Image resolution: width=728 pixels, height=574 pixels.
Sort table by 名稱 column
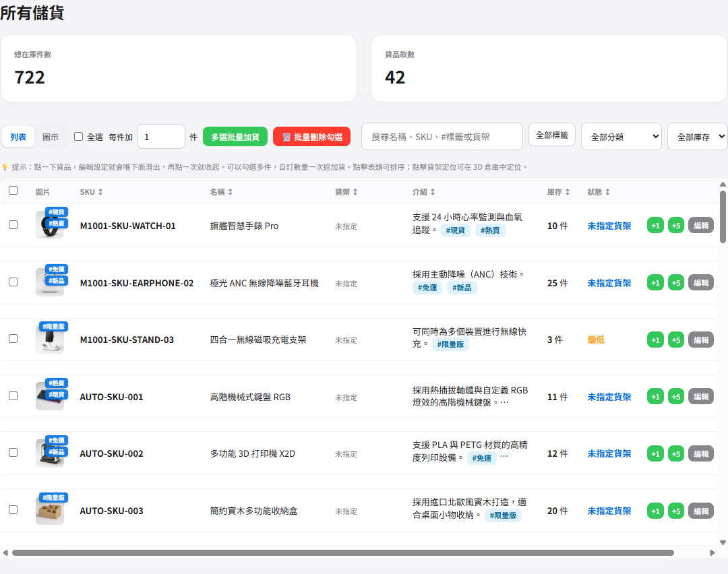pos(221,191)
